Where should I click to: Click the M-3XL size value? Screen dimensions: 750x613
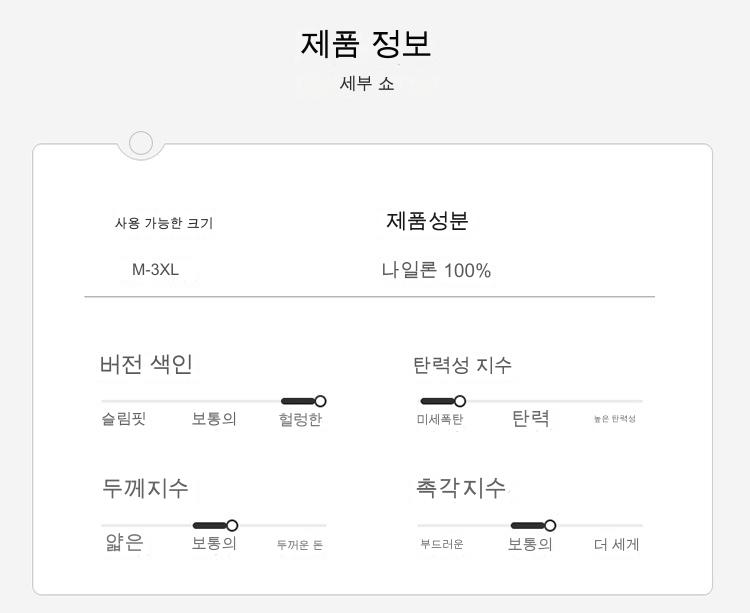[x=155, y=270]
